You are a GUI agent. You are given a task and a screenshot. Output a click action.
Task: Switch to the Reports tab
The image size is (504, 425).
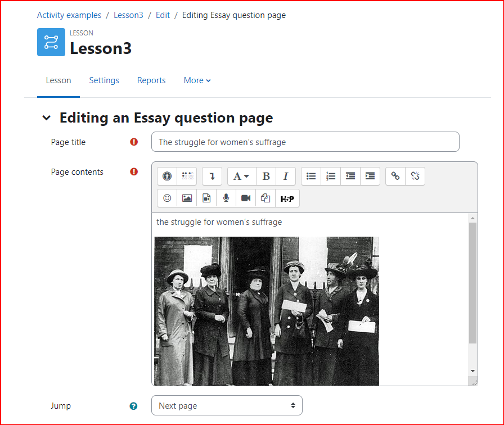[x=151, y=80]
